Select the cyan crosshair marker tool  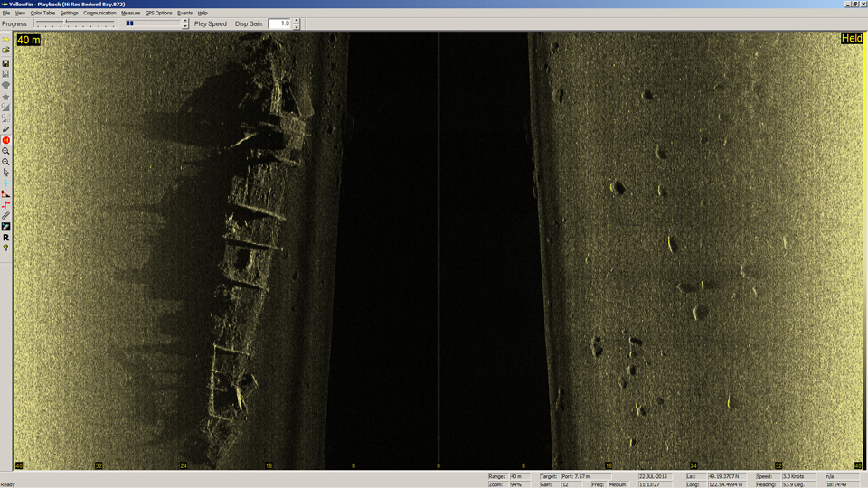pos(5,183)
